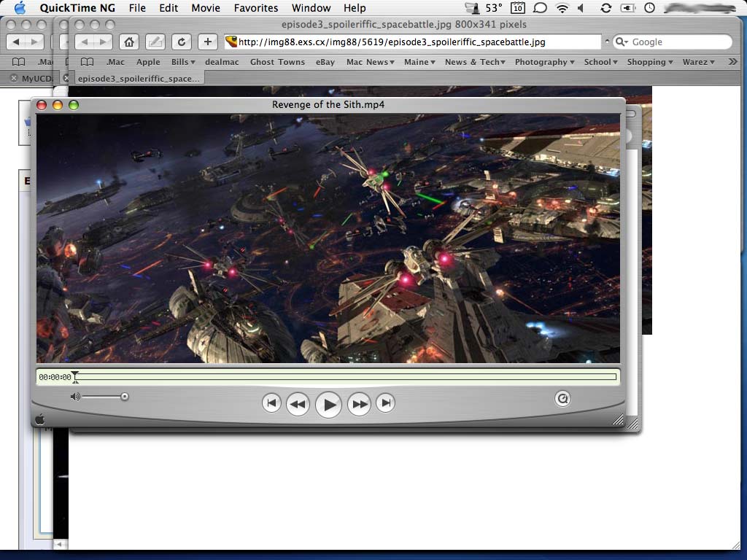Open the Apple bookmark
This screenshot has height=560, width=747.
pyautogui.click(x=148, y=62)
